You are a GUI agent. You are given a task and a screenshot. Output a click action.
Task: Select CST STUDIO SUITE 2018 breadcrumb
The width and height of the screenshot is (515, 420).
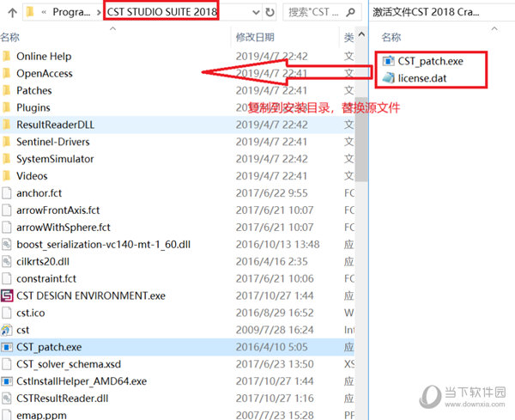point(161,12)
